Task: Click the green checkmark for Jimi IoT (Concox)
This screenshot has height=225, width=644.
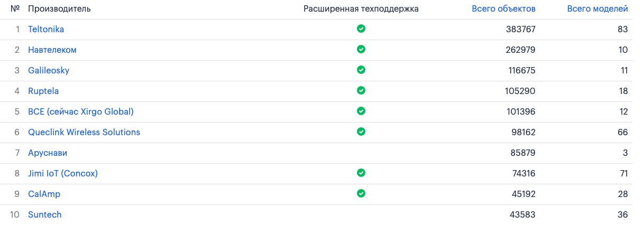Action: [x=361, y=173]
